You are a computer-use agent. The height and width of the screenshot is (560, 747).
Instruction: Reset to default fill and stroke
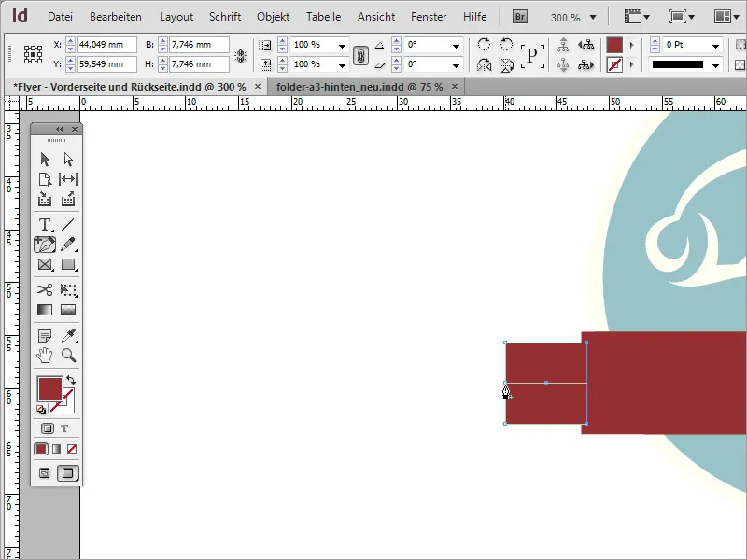point(41,409)
